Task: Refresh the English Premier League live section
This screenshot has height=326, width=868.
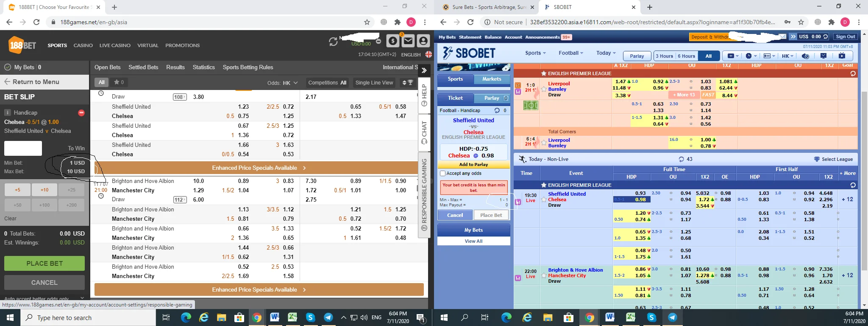Action: click(853, 73)
